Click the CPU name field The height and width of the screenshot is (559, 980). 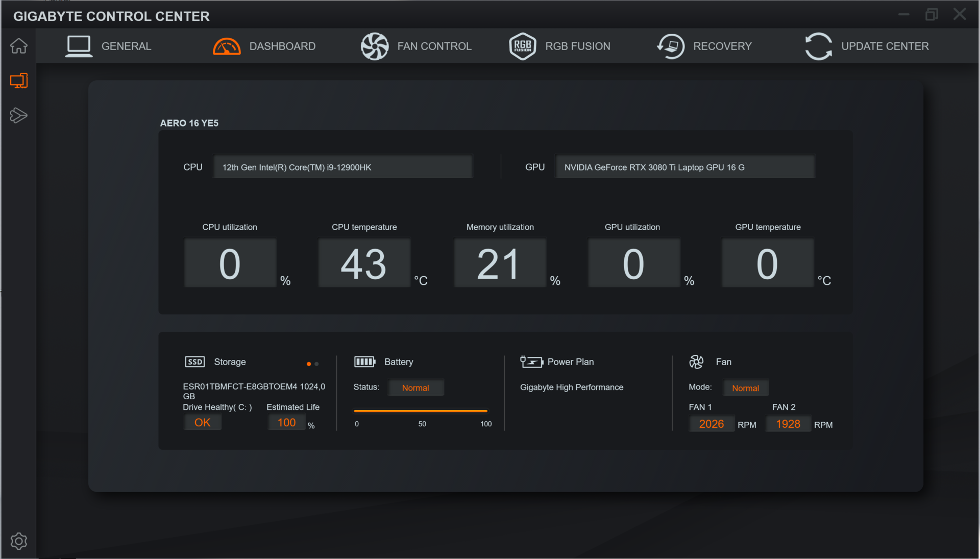[x=343, y=167]
